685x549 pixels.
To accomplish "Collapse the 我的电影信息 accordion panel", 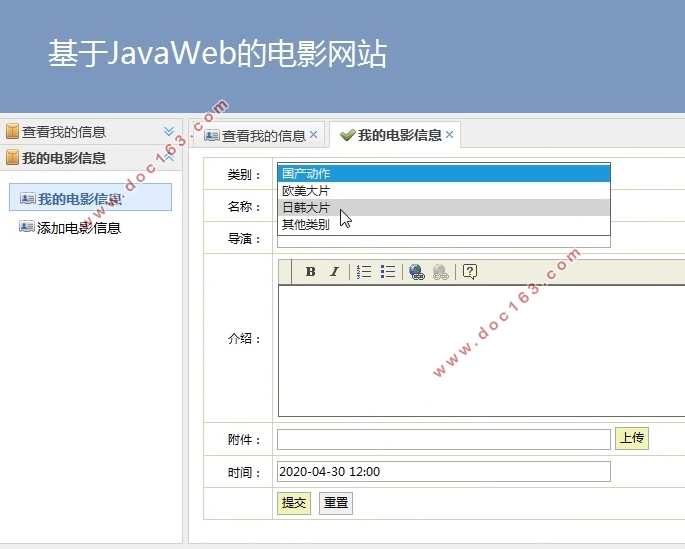I will coord(169,157).
